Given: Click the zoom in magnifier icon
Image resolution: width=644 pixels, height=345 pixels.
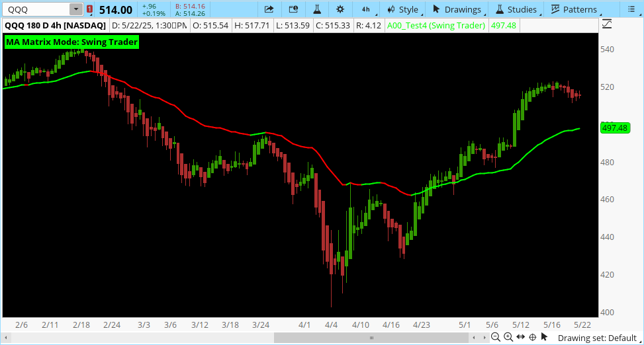Looking at the screenshot, I should point(508,337).
